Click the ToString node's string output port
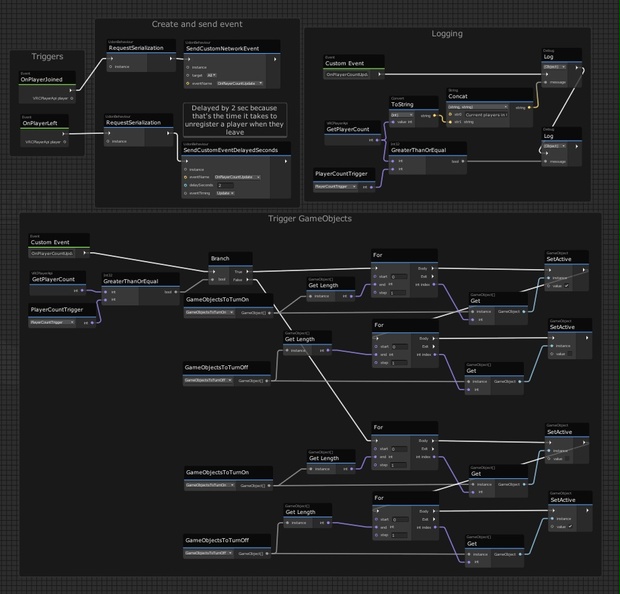Viewport: 620px width, 594px height. [x=434, y=115]
